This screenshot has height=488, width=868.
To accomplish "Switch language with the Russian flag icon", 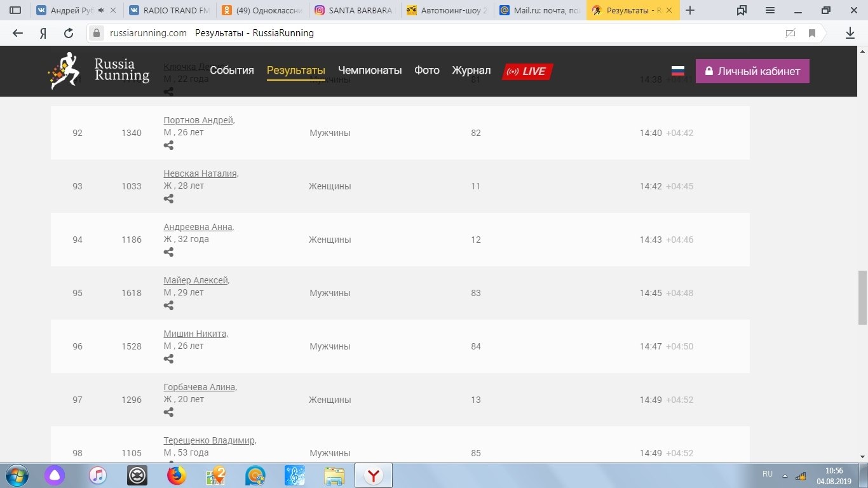I will coord(678,71).
